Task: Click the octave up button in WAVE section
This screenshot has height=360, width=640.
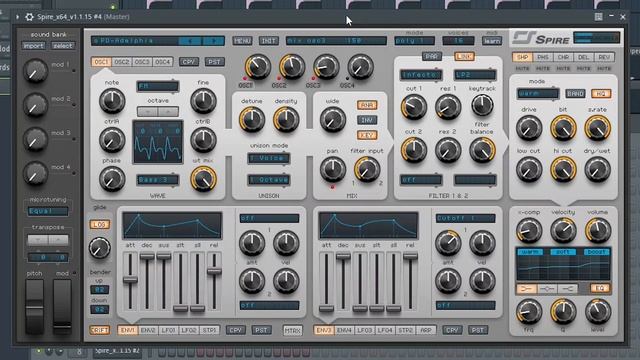Action: pyautogui.click(x=168, y=111)
